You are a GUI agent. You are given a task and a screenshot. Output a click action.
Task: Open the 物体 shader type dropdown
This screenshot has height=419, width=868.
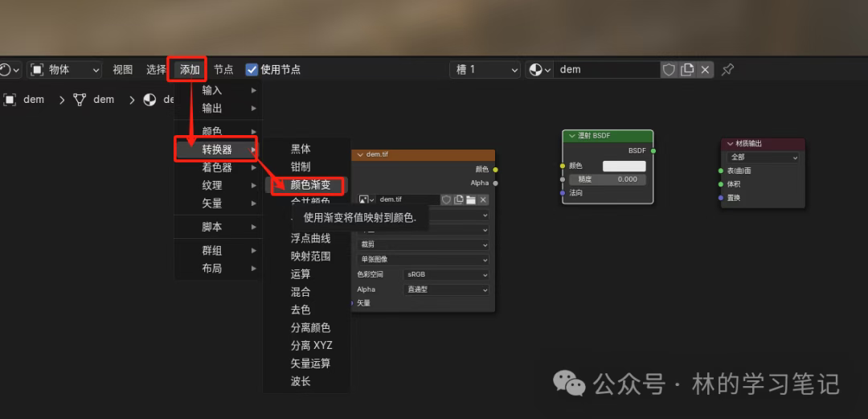click(65, 70)
